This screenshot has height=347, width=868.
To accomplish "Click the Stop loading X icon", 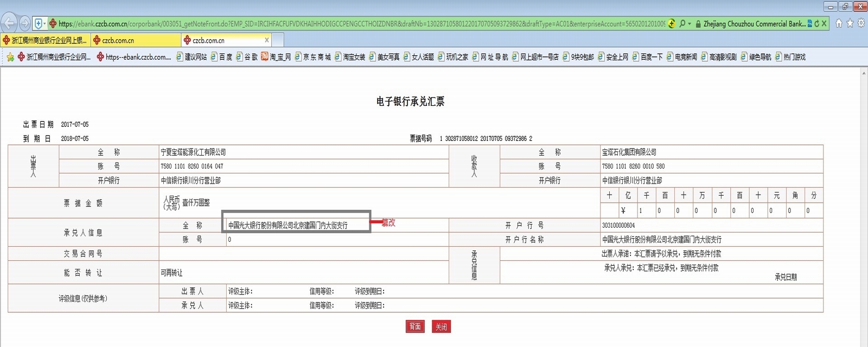I will (x=824, y=24).
